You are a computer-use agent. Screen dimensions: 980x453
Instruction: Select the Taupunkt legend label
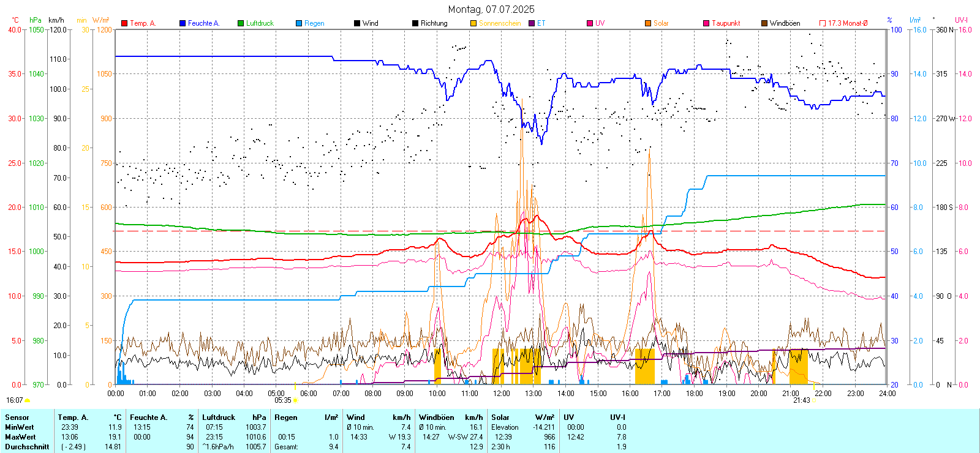coord(726,23)
